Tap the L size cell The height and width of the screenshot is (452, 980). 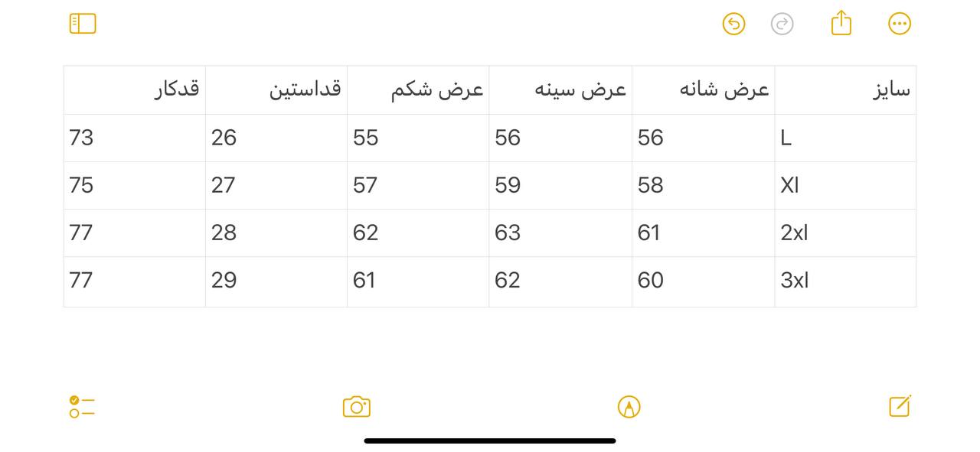click(845, 138)
